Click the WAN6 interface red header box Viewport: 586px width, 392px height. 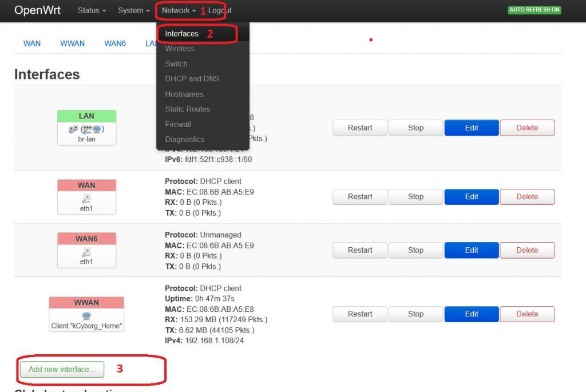(87, 239)
